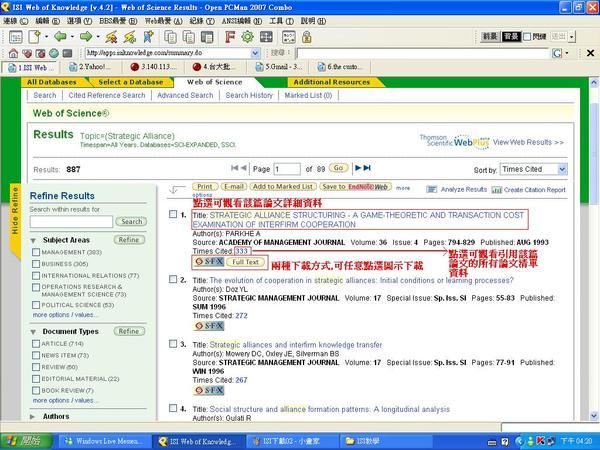Click SFX button under Mowery article
Screen dimensions: 600x450
tap(209, 390)
